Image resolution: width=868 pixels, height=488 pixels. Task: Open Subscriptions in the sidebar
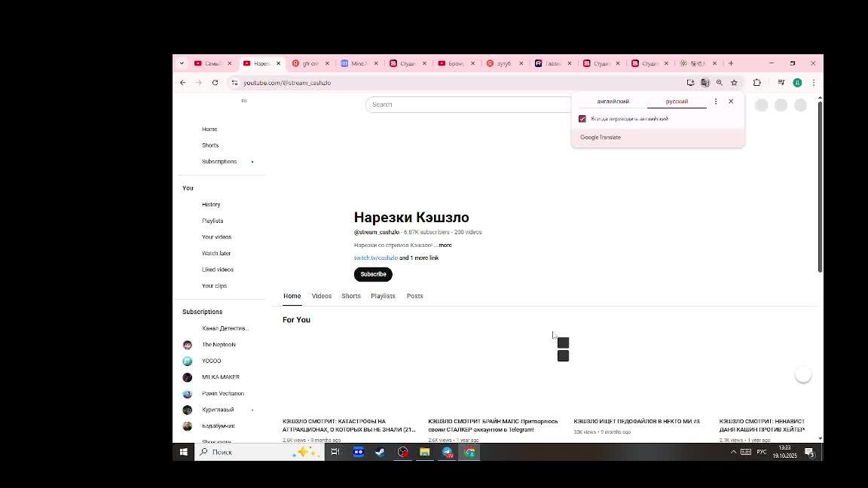pyautogui.click(x=219, y=162)
